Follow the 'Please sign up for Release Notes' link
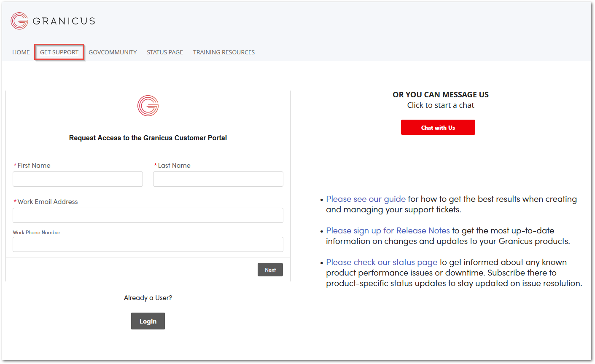 click(x=388, y=230)
